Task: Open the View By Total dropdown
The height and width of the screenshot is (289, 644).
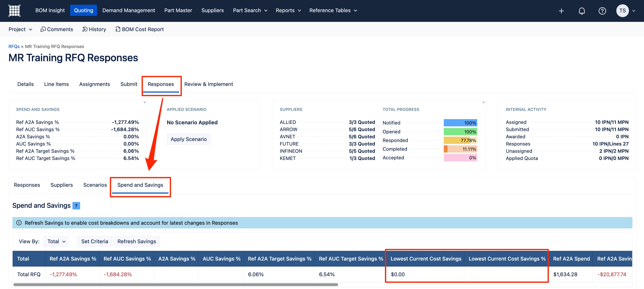Action: tap(56, 241)
